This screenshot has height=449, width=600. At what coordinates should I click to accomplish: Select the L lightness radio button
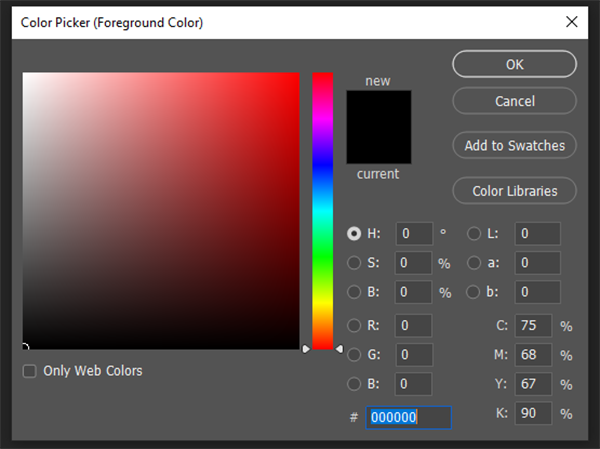pos(474,233)
